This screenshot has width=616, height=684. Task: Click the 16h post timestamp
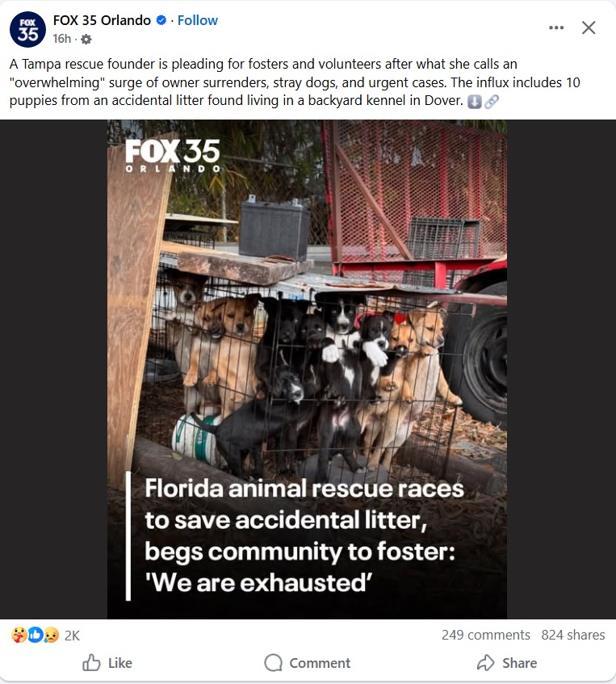(61, 39)
